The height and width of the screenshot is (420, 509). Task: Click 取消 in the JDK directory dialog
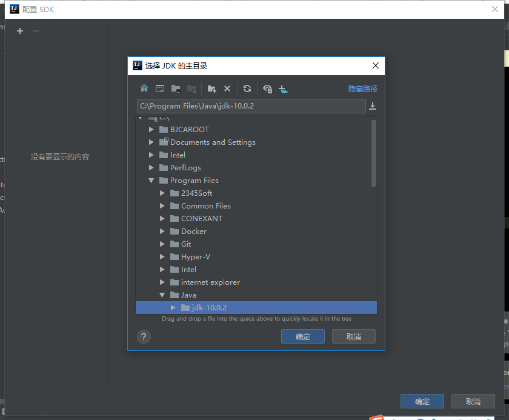(354, 336)
